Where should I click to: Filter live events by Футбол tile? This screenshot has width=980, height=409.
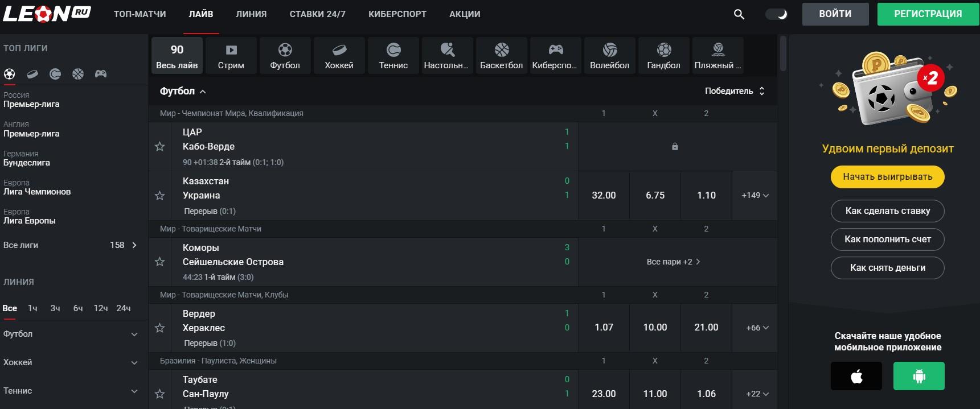[285, 56]
